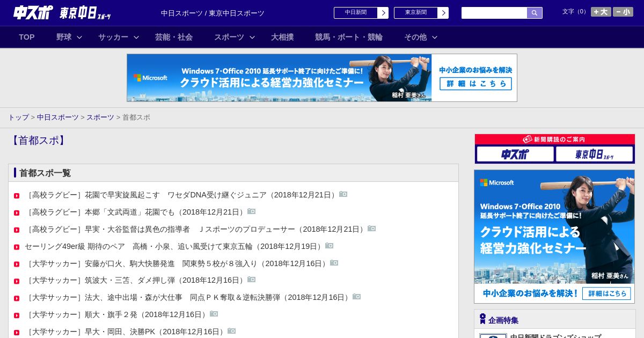Click the 新聞購読のご案内 header

[555, 139]
